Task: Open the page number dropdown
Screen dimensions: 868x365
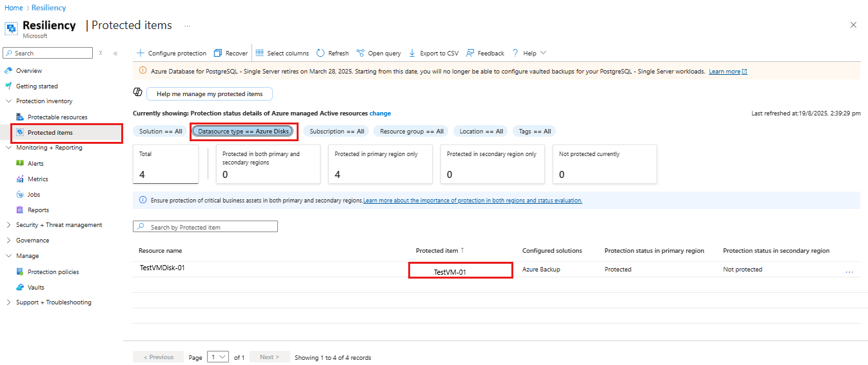Action: point(218,357)
